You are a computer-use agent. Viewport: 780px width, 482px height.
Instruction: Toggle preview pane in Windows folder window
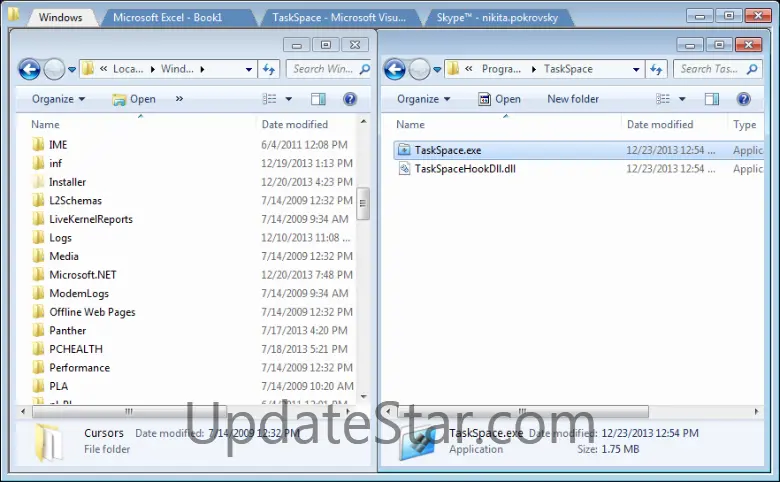point(318,99)
